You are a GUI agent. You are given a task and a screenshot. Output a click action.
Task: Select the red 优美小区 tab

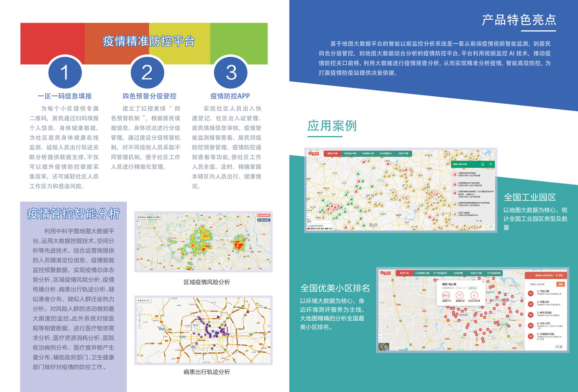coord(404,273)
